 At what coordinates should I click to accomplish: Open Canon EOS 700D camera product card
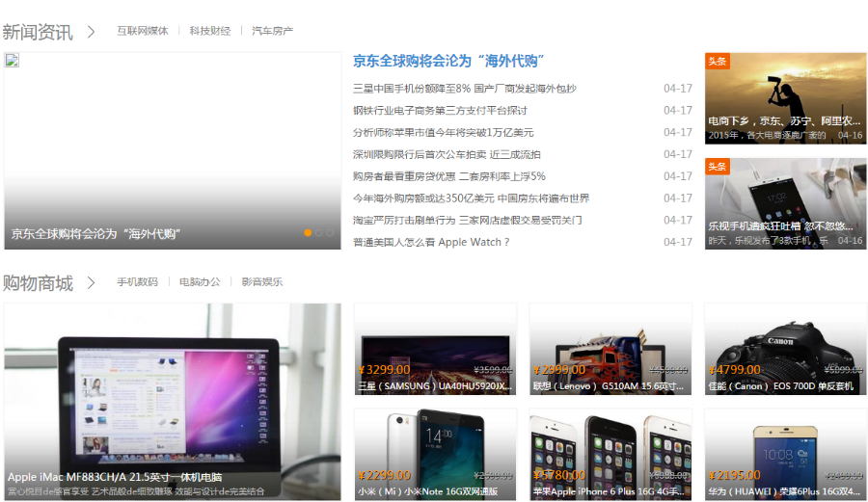785,349
